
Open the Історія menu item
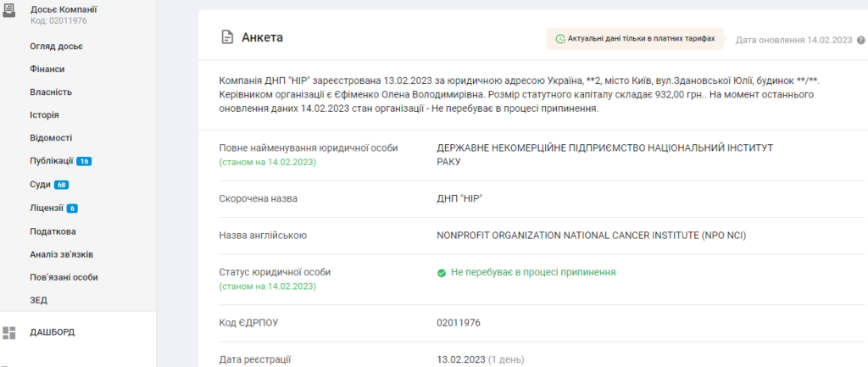[x=44, y=114]
